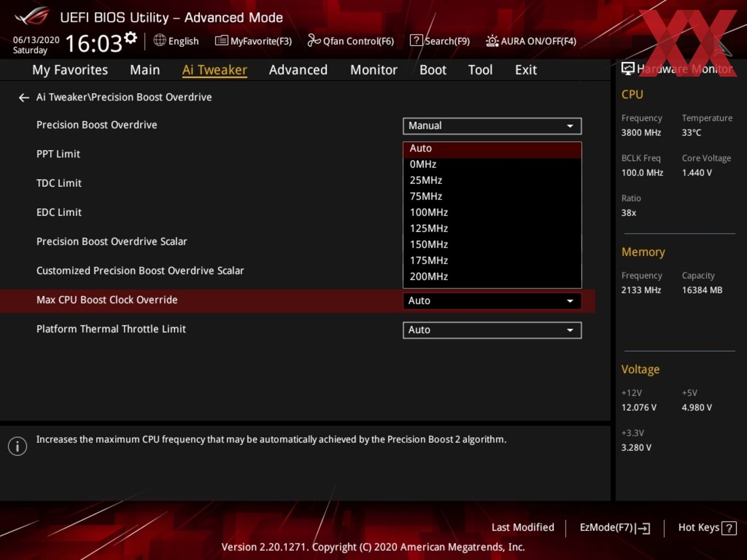This screenshot has height=560, width=747.
Task: Select Customized Precision Boost Overdrive Scalar row
Action: pyautogui.click(x=140, y=271)
